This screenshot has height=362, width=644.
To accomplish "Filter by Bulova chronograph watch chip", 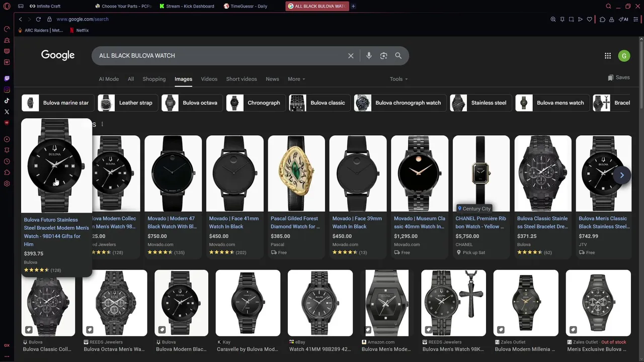I will pyautogui.click(x=400, y=103).
